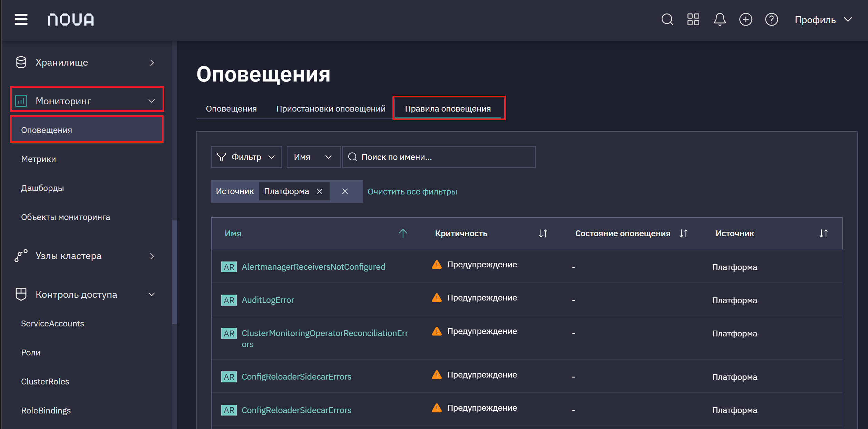Open the notifications bell
Image resolution: width=868 pixels, height=429 pixels.
(x=720, y=19)
